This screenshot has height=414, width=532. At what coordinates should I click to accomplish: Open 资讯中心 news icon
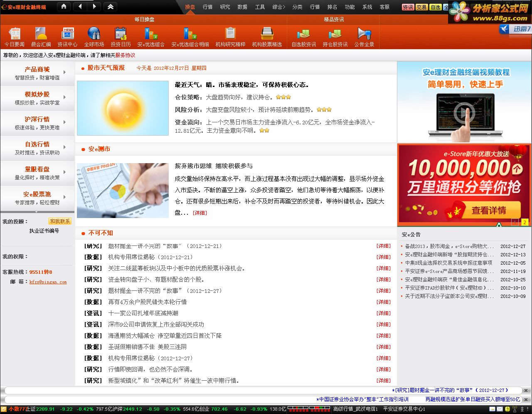click(x=67, y=37)
